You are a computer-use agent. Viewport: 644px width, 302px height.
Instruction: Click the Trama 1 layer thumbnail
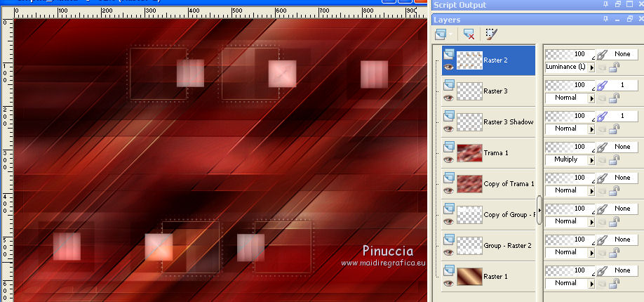(x=469, y=152)
